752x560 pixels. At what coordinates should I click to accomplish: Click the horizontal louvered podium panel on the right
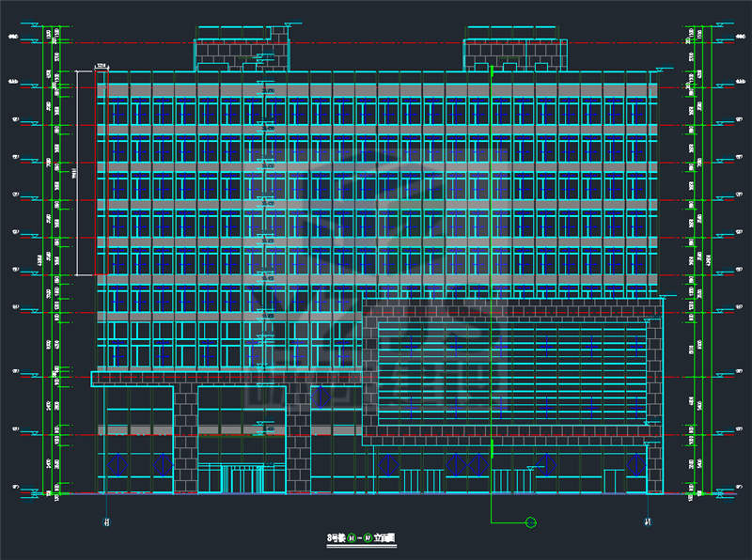click(x=511, y=376)
